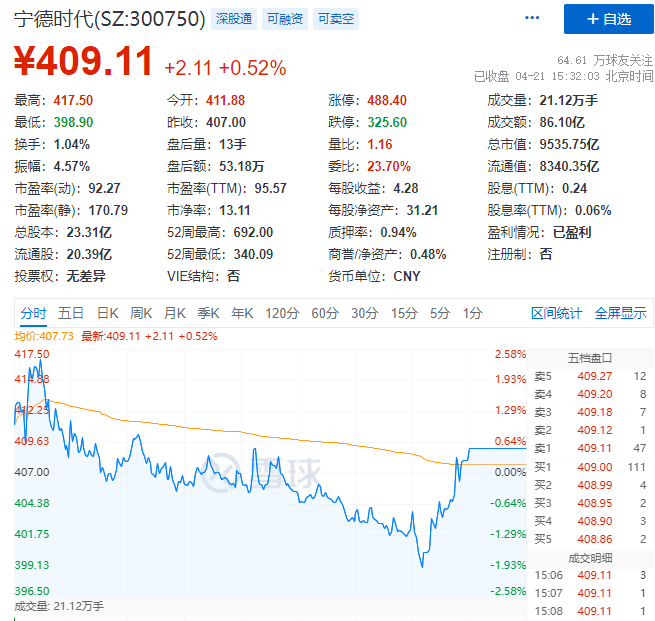Click the 买5 order row at 408.86
Image resolution: width=655 pixels, height=621 pixels.
click(x=590, y=539)
